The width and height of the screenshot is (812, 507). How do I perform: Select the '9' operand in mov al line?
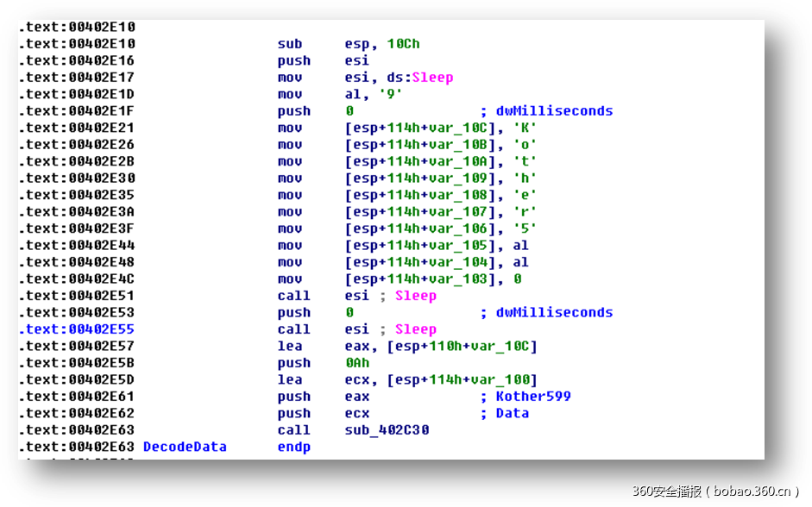click(390, 94)
